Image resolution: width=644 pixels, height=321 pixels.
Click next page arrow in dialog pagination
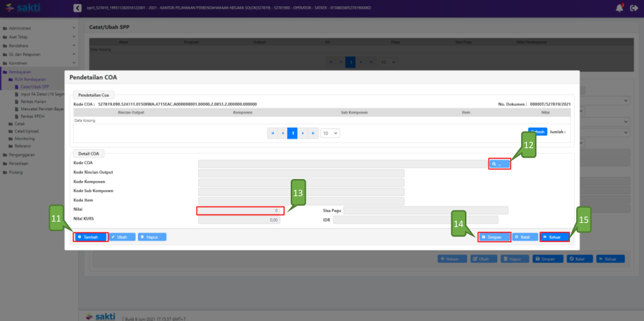click(x=302, y=133)
